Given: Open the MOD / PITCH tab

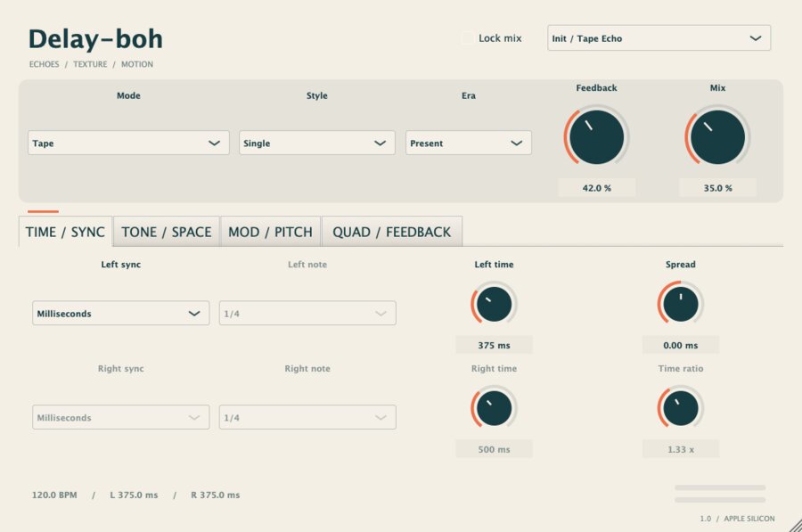Looking at the screenshot, I should (270, 232).
